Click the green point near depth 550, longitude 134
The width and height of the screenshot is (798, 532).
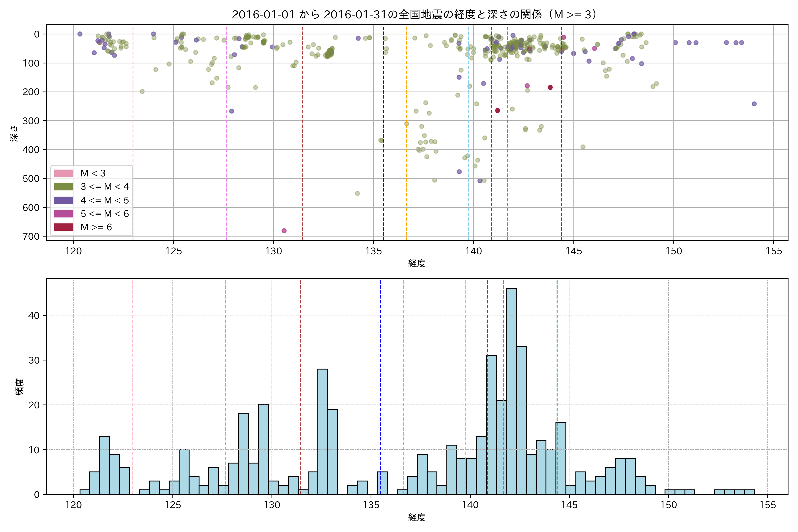pyautogui.click(x=357, y=193)
